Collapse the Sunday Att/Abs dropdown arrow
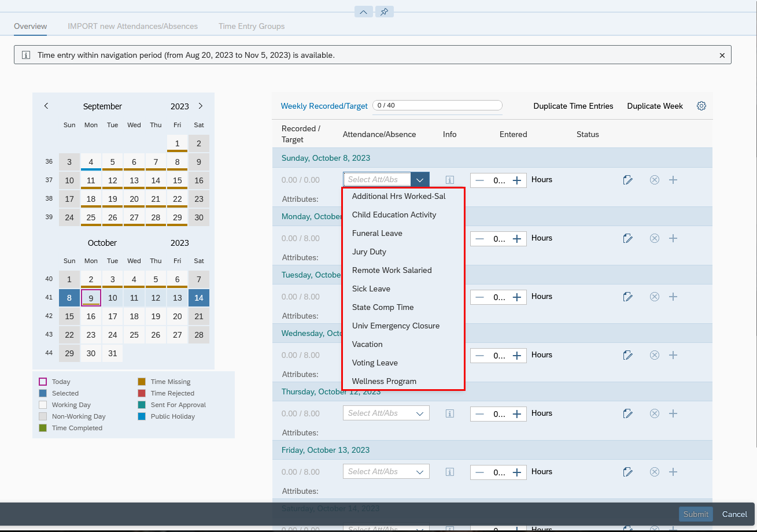This screenshot has width=757, height=532. [420, 180]
